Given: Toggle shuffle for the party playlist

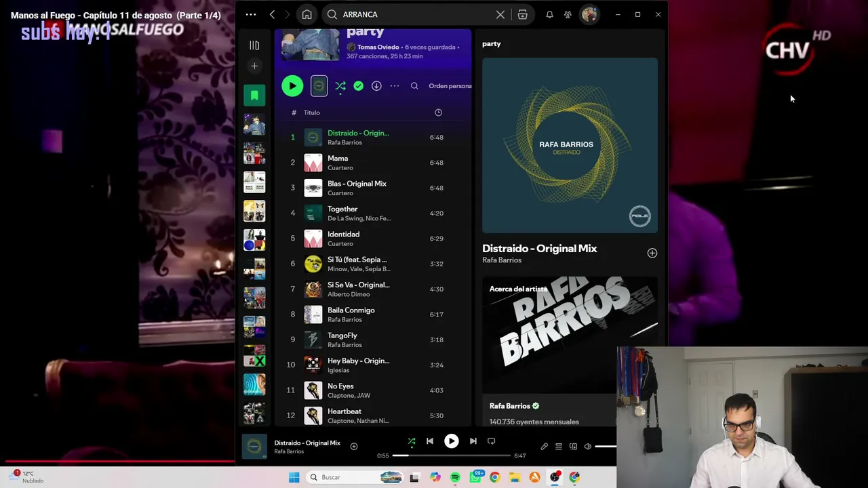Looking at the screenshot, I should (x=340, y=86).
